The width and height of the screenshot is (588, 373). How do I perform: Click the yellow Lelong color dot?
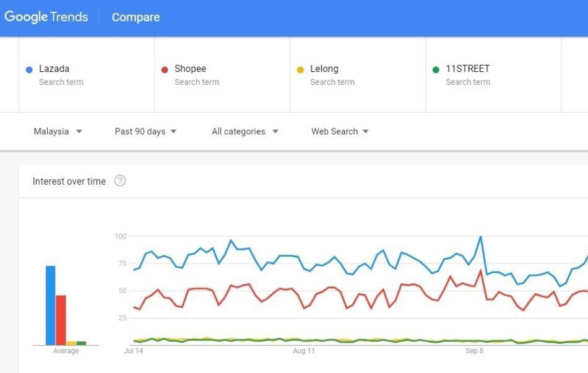point(300,70)
